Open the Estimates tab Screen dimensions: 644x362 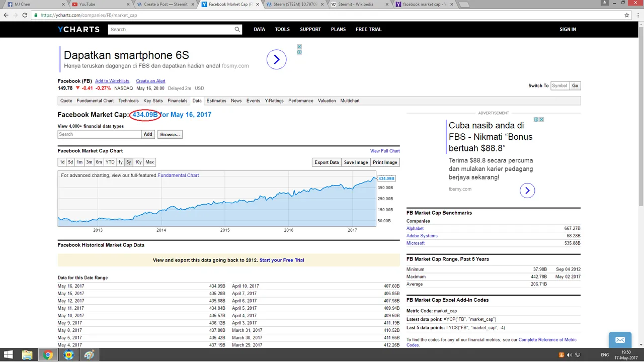[216, 101]
